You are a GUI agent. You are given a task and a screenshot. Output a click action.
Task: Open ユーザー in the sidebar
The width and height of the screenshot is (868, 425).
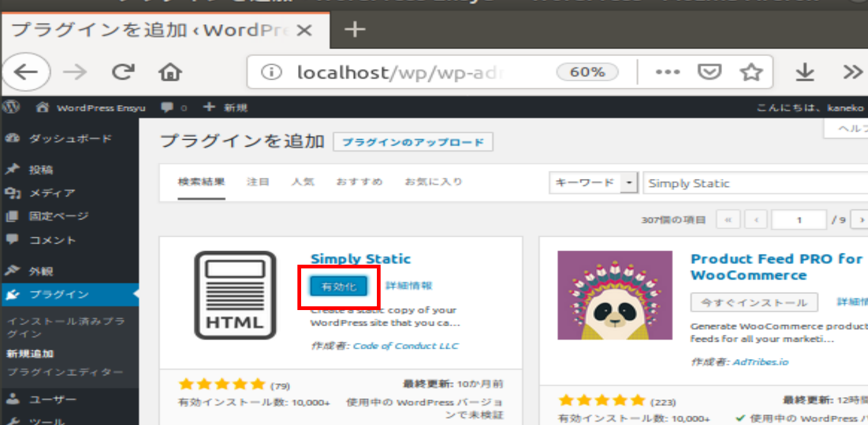(x=70, y=399)
